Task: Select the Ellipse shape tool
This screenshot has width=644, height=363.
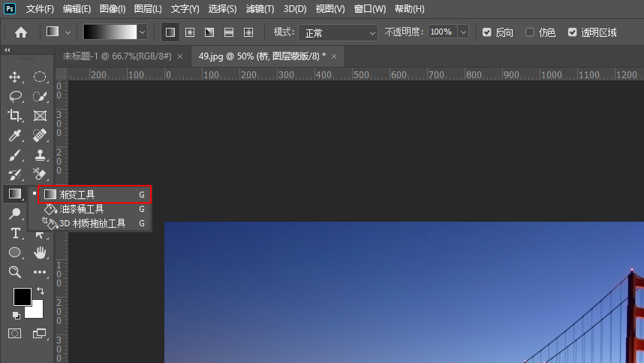Action: (15, 253)
